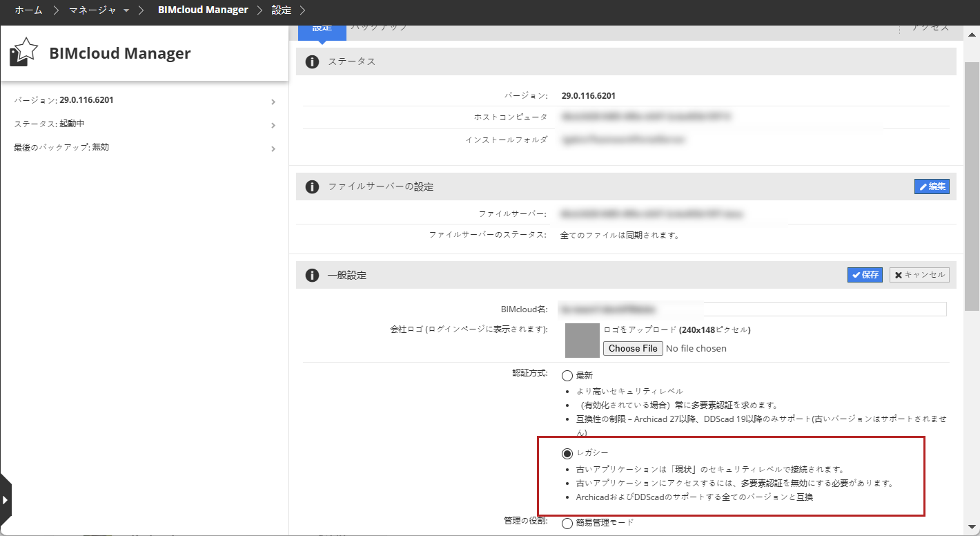Expand the 最後のバックアップ row chevron

(x=273, y=149)
